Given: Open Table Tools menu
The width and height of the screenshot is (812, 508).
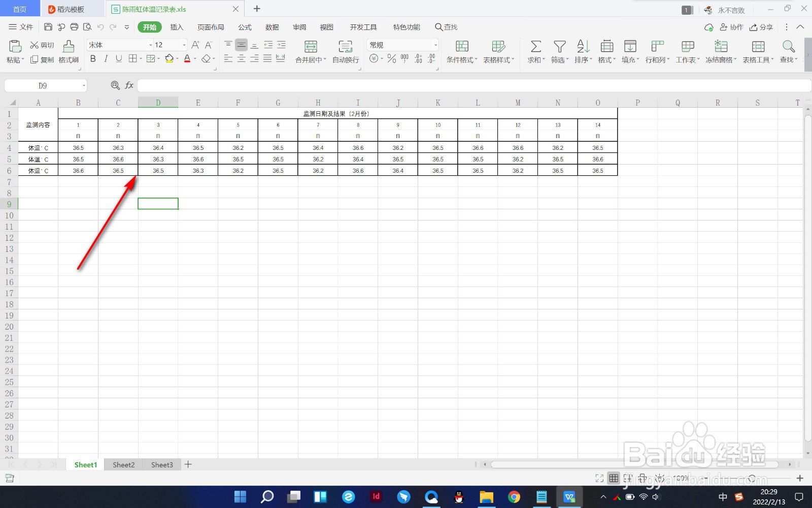Looking at the screenshot, I should point(758,51).
